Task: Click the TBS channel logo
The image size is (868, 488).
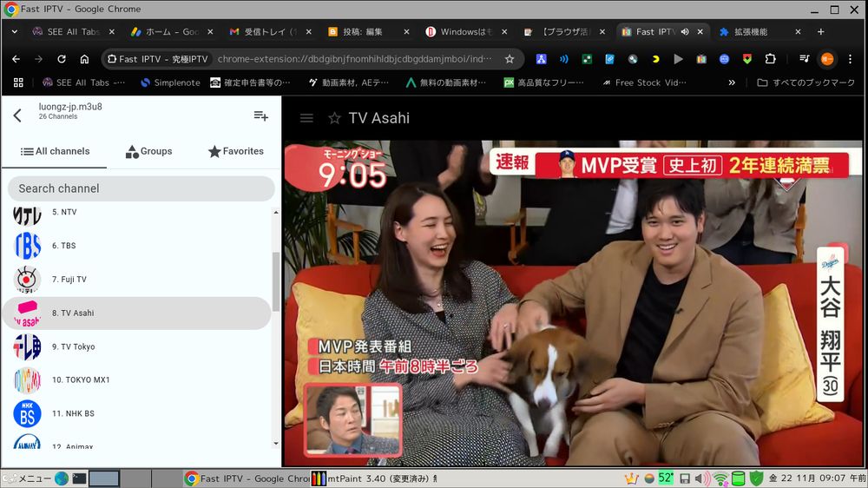Action: click(27, 246)
